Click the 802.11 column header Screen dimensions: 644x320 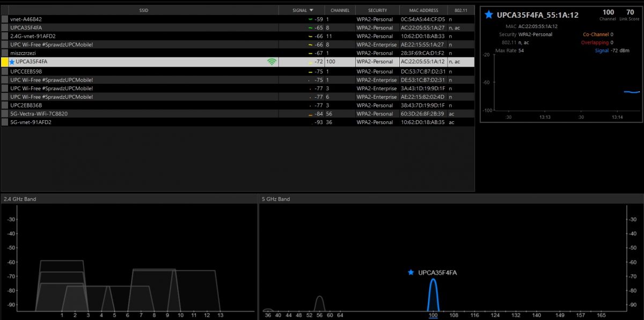460,10
